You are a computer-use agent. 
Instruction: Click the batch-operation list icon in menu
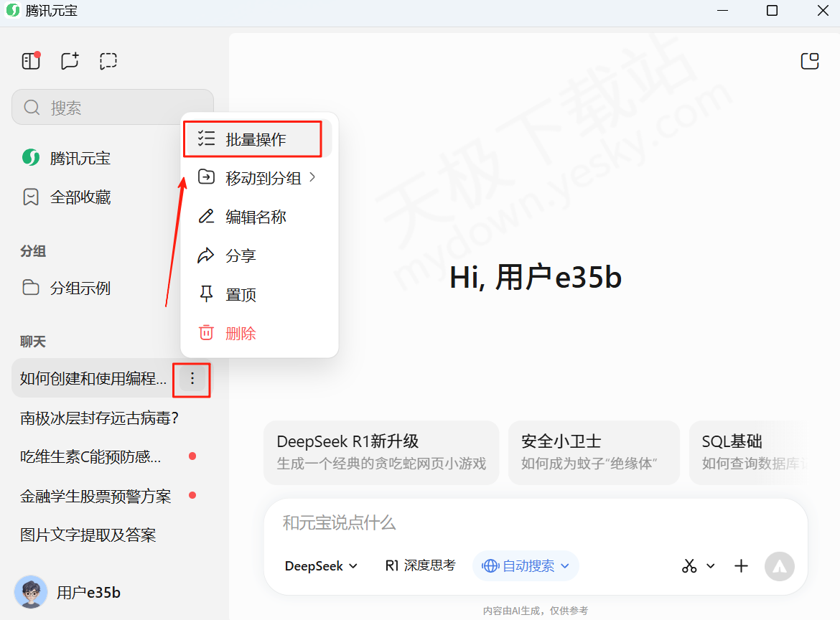(206, 138)
